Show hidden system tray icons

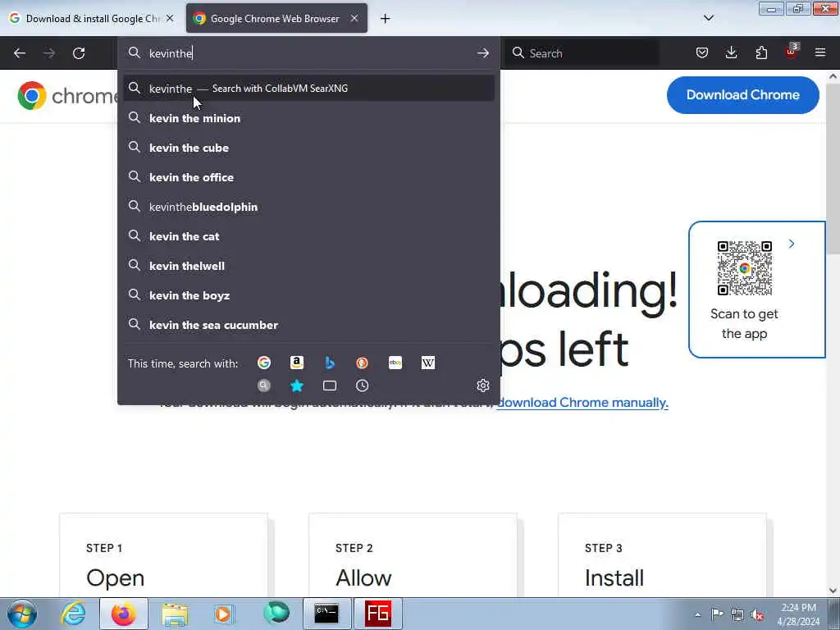697,614
